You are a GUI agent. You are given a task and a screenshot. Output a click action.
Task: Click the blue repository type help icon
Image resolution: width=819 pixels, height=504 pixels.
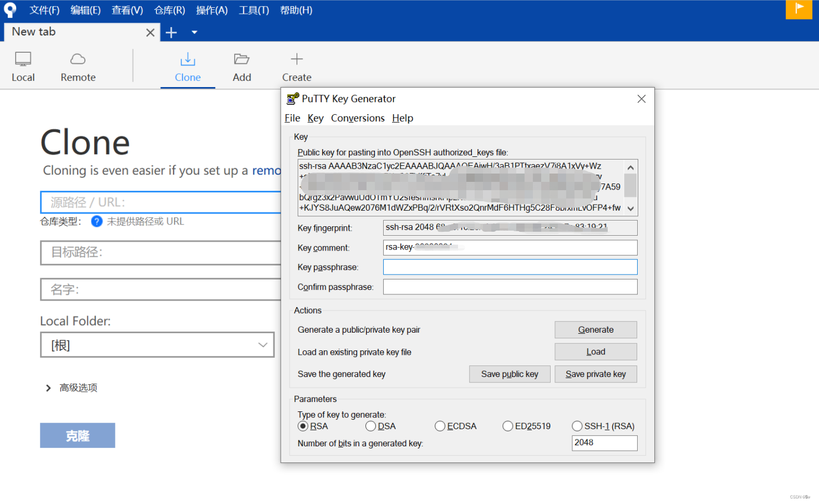pos(96,221)
